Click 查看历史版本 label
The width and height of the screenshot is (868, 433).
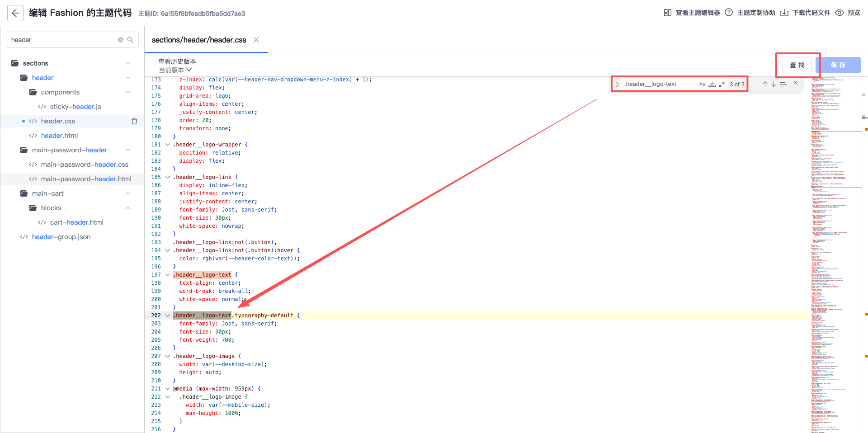[x=177, y=61]
